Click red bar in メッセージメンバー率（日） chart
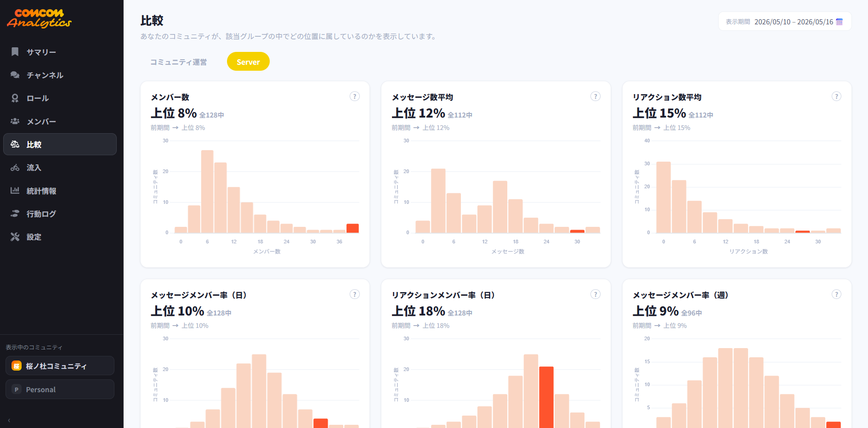The height and width of the screenshot is (428, 868). 321,423
